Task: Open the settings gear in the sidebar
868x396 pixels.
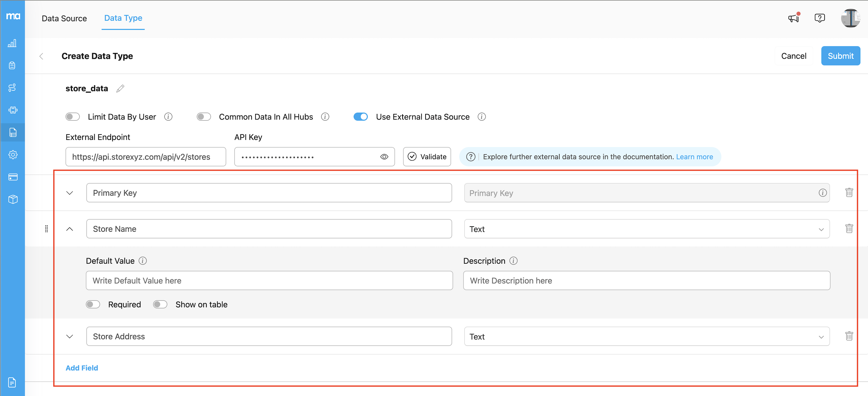Action: coord(12,155)
